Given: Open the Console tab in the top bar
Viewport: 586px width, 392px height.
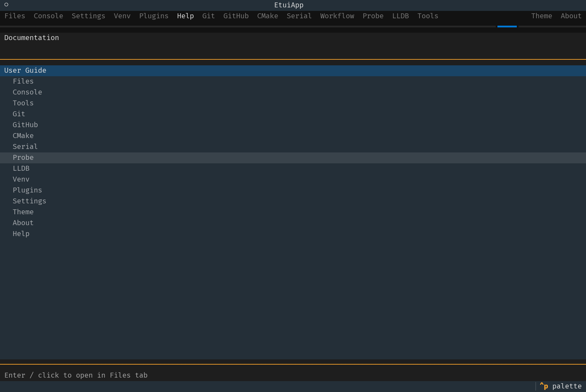Looking at the screenshot, I should 48,16.
